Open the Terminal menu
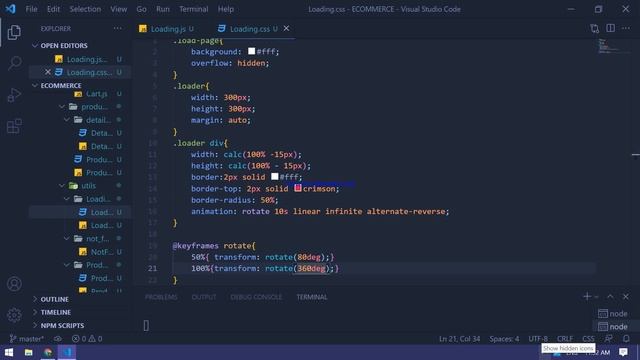The image size is (640, 360). point(193,9)
